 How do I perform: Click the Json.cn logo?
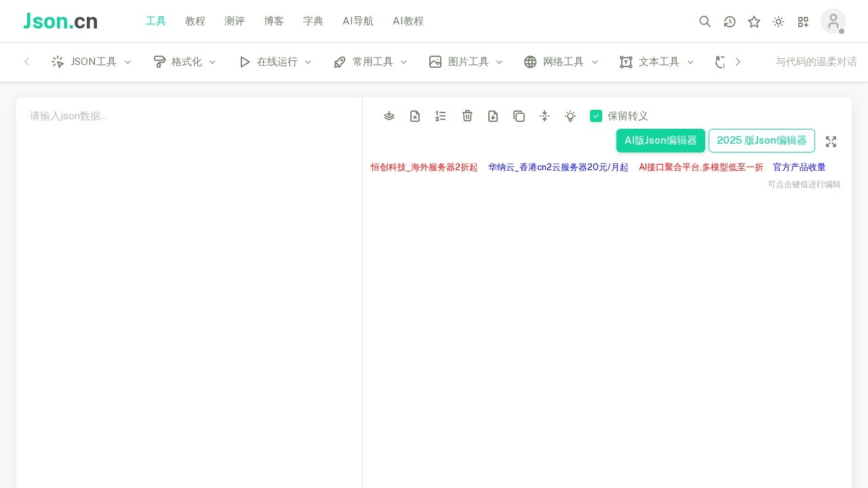pyautogui.click(x=60, y=21)
